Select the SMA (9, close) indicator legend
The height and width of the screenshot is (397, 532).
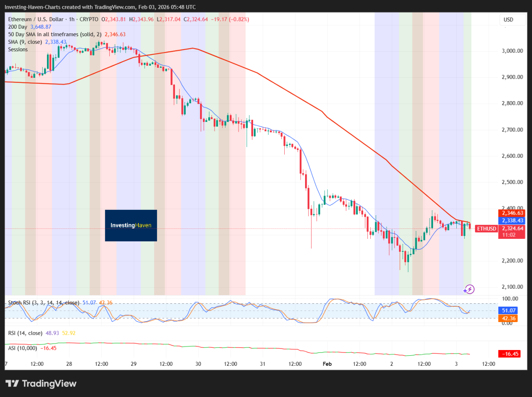(x=25, y=42)
